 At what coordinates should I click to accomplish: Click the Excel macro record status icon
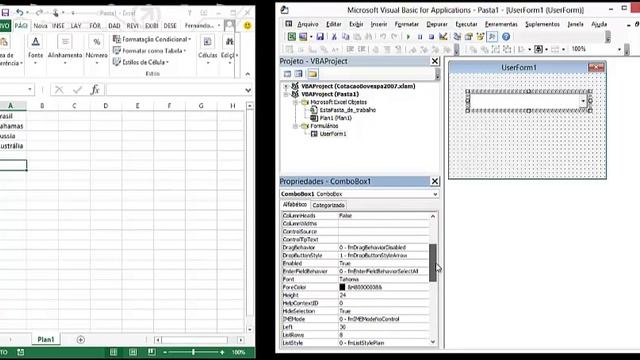tap(20, 352)
